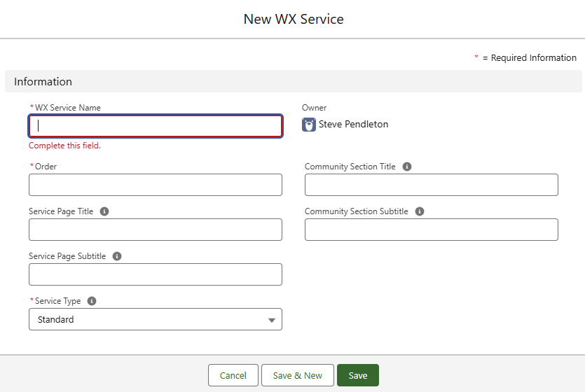Save the WX Service record
This screenshot has height=392, width=585.
[x=357, y=375]
